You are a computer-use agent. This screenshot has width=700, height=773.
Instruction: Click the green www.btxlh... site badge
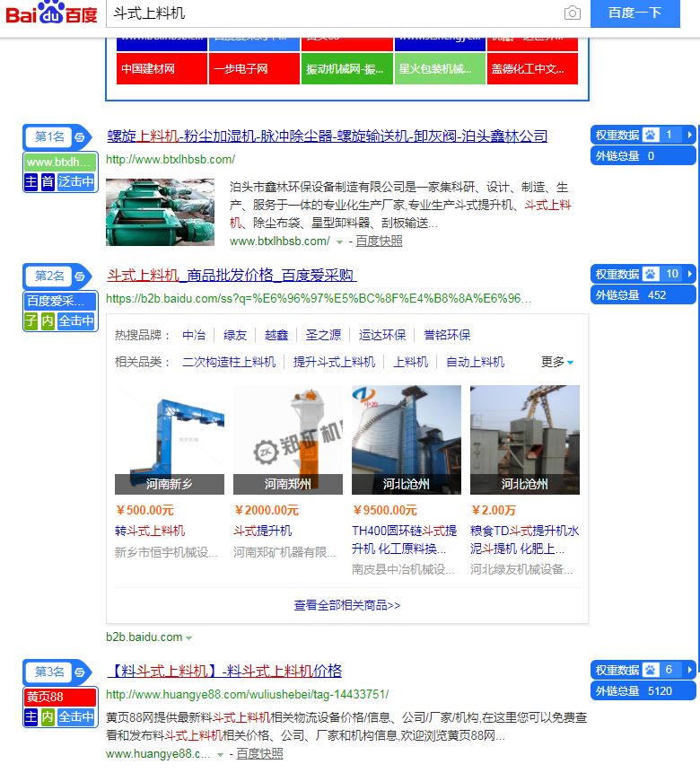60,163
